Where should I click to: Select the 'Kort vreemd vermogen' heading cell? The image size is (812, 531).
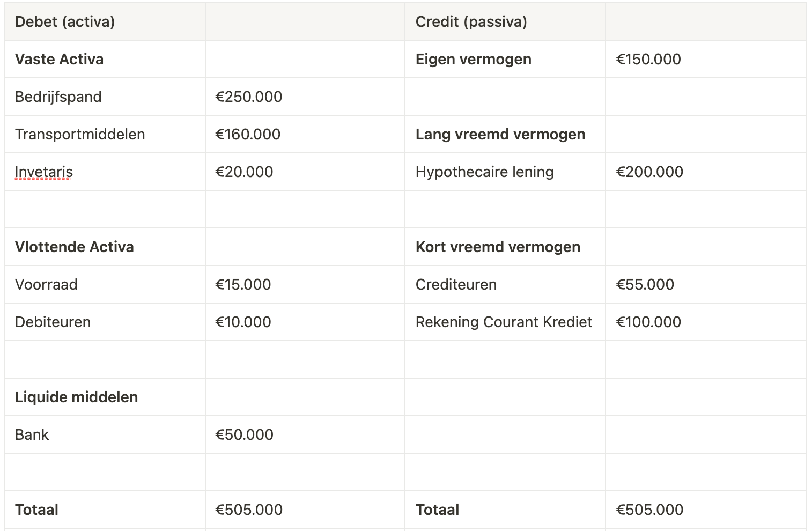498,247
